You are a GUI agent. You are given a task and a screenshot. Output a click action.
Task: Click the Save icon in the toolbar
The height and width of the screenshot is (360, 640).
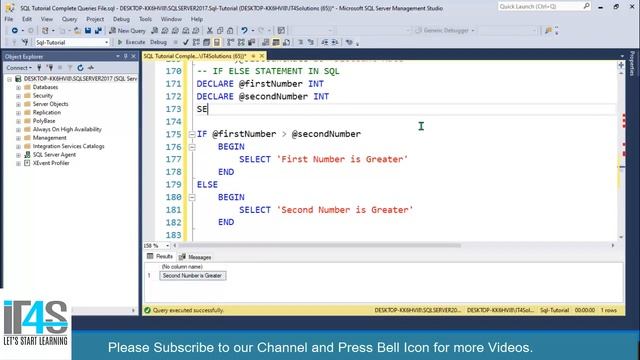(88, 31)
